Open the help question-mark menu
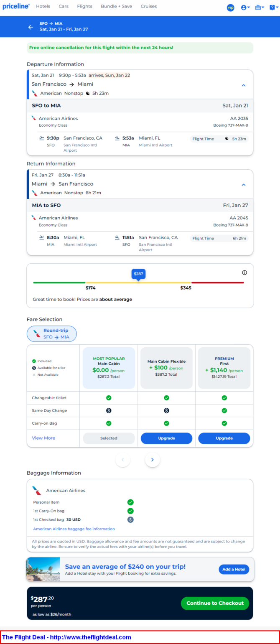 [273, 8]
